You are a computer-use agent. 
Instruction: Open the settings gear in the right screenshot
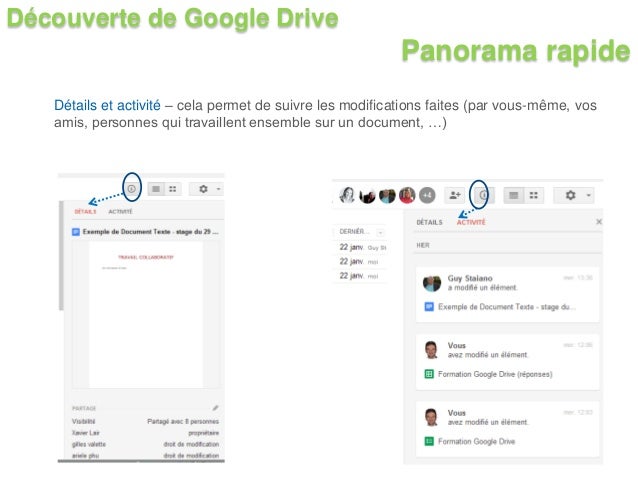click(571, 195)
